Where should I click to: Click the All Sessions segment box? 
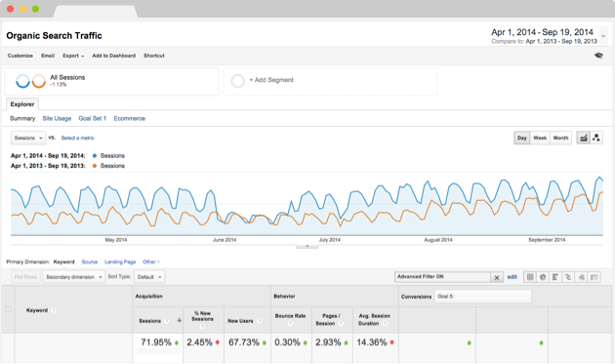click(x=111, y=82)
